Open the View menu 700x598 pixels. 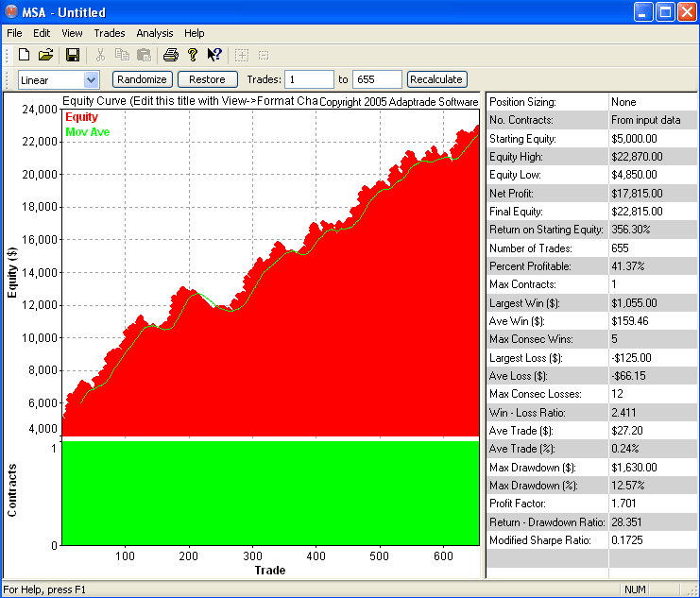pos(72,33)
